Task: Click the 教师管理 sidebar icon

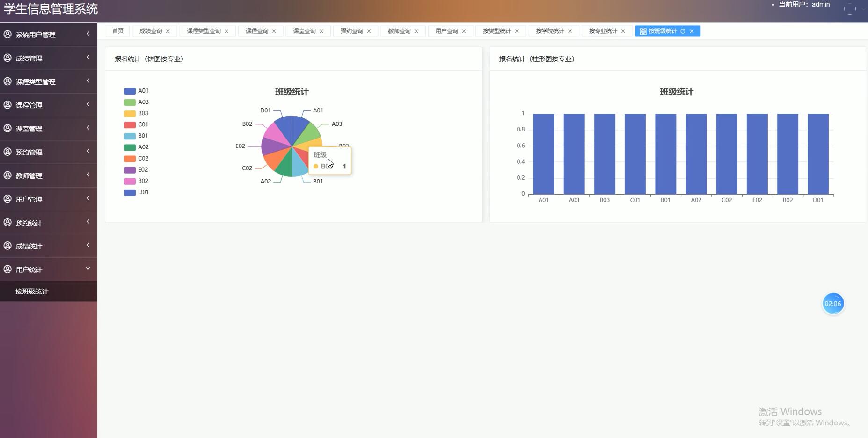Action: (x=7, y=175)
